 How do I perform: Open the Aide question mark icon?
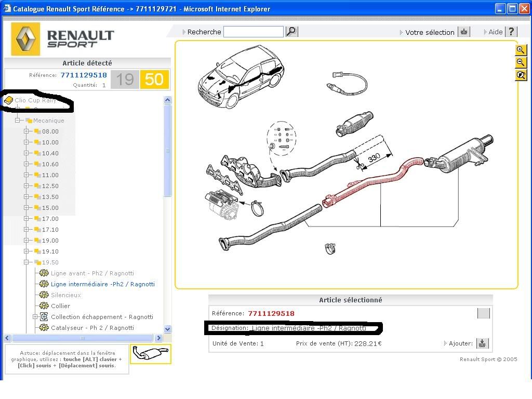[511, 32]
